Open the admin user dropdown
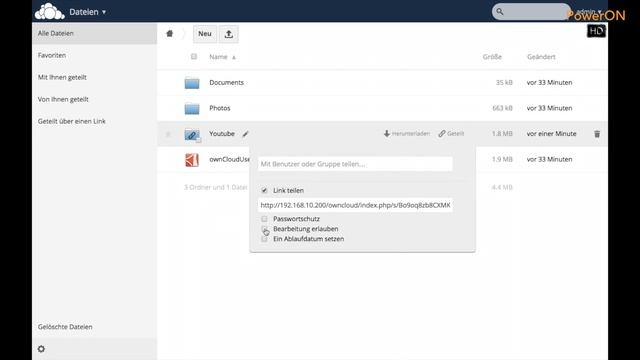Screen dimensions: 640x360 [589, 11]
